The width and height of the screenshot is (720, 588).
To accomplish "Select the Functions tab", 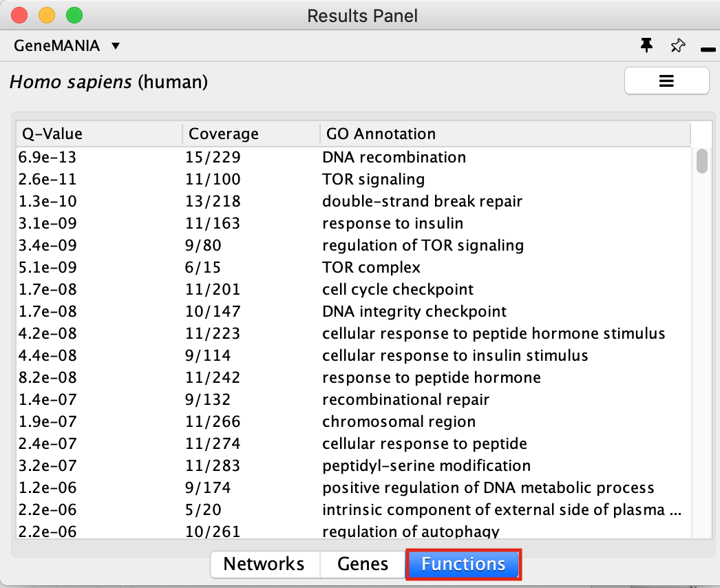I will (463, 564).
